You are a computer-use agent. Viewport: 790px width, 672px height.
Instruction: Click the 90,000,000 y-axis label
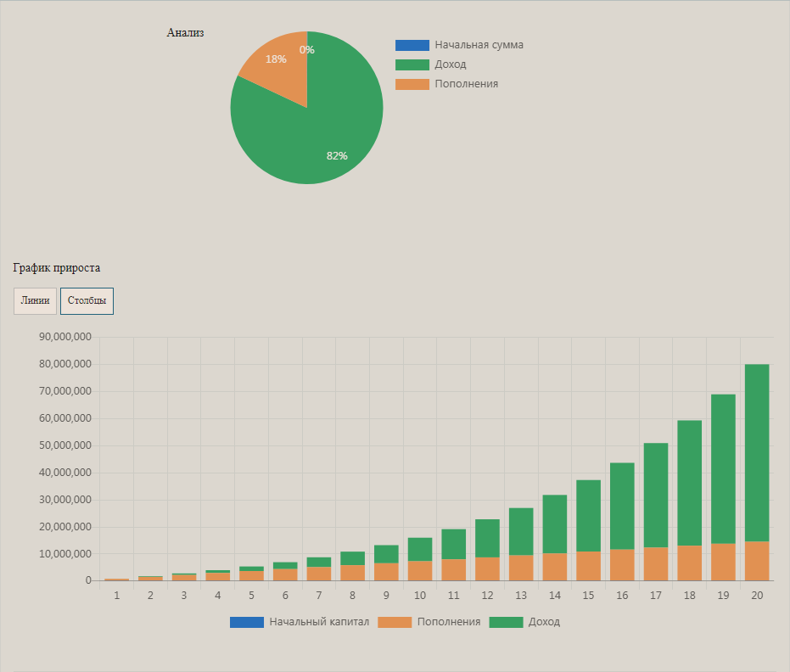[x=65, y=337]
